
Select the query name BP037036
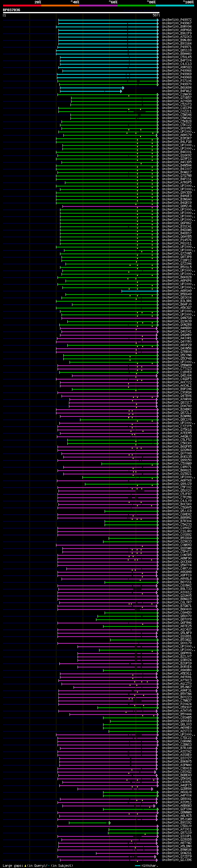click(x=11, y=10)
